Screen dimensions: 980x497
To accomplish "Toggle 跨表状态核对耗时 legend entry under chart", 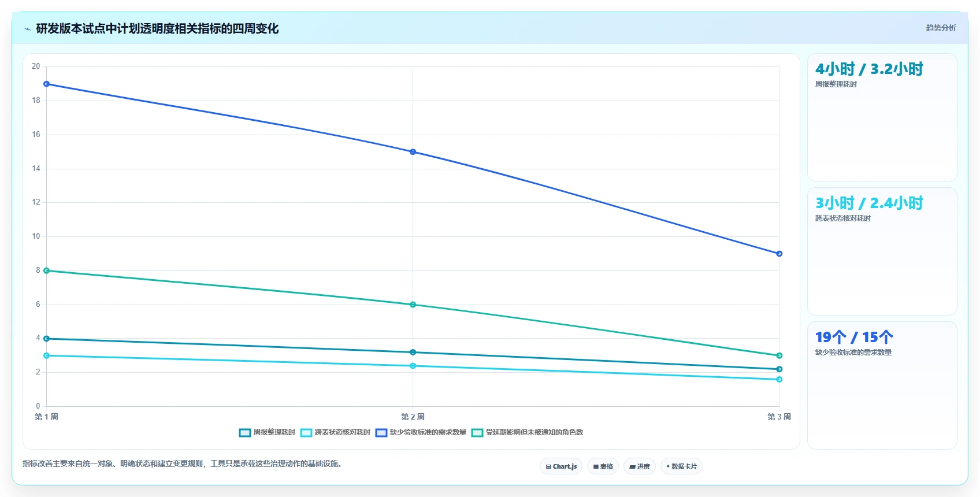I will point(335,432).
